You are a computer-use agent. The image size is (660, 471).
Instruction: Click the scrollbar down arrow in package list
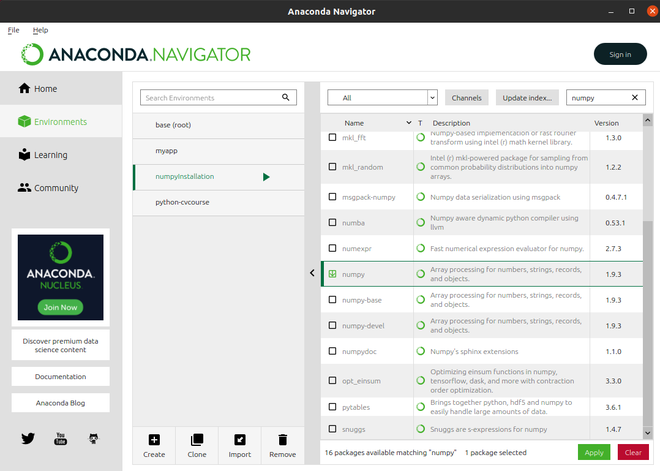pyautogui.click(x=648, y=433)
